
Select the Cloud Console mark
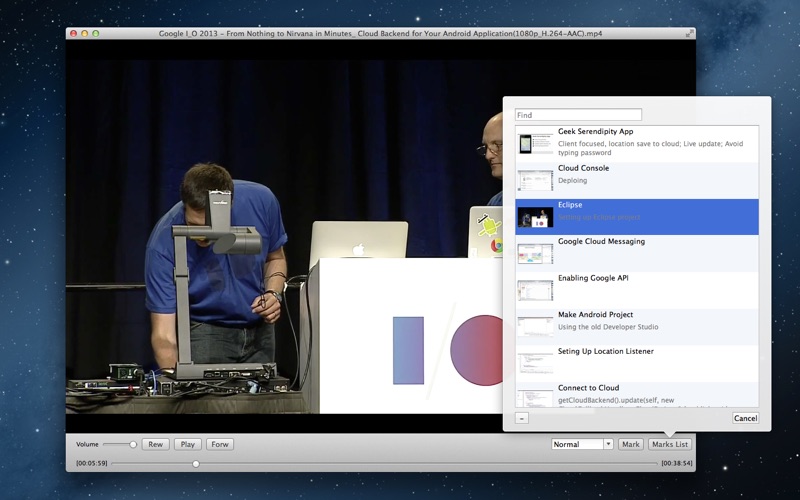tap(637, 181)
